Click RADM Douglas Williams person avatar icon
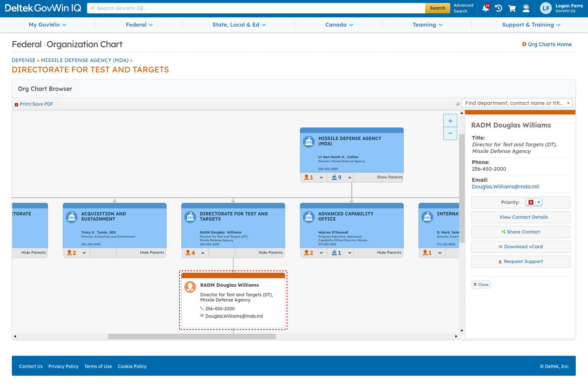Screen dimensions: 588x392 pyautogui.click(x=190, y=287)
